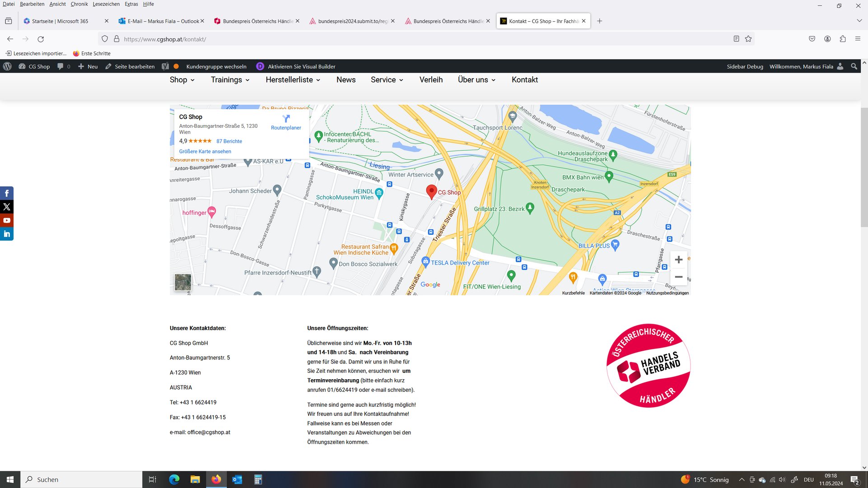
Task: Open the Chronik menu in Firefox
Action: (79, 4)
